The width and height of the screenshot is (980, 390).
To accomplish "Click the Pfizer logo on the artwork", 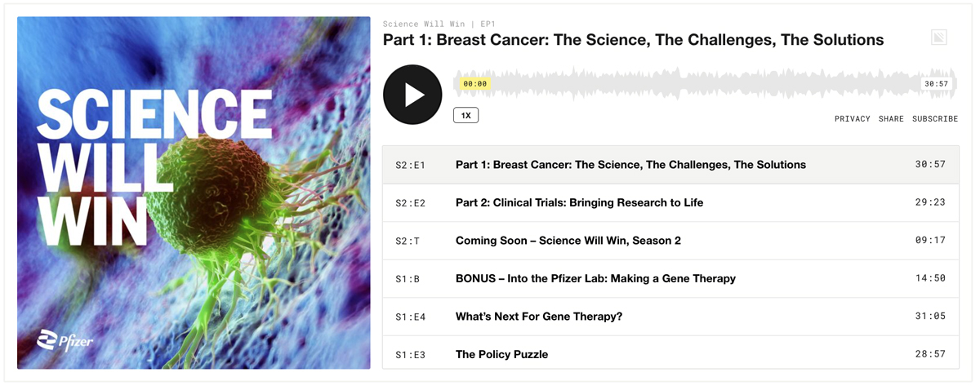I will pyautogui.click(x=65, y=340).
